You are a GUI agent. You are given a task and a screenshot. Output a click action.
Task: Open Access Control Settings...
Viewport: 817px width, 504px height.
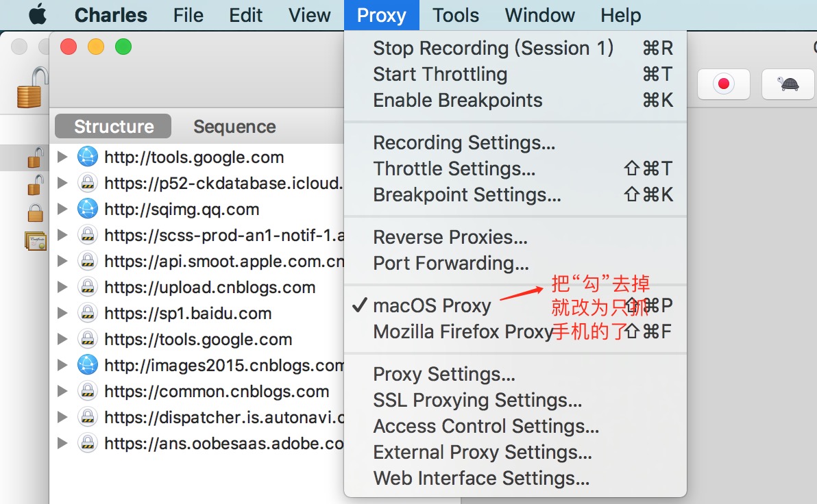click(x=515, y=427)
